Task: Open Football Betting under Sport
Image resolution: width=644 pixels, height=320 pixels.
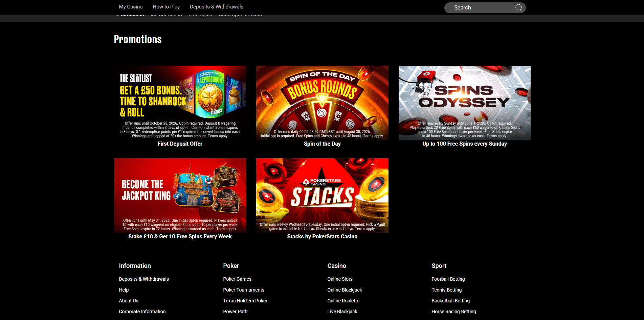Action: click(x=448, y=279)
